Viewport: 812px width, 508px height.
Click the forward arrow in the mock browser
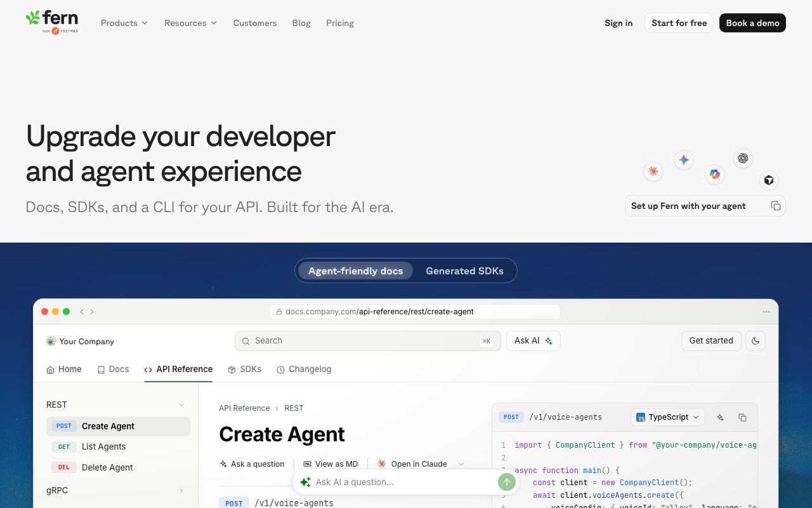[x=92, y=312]
